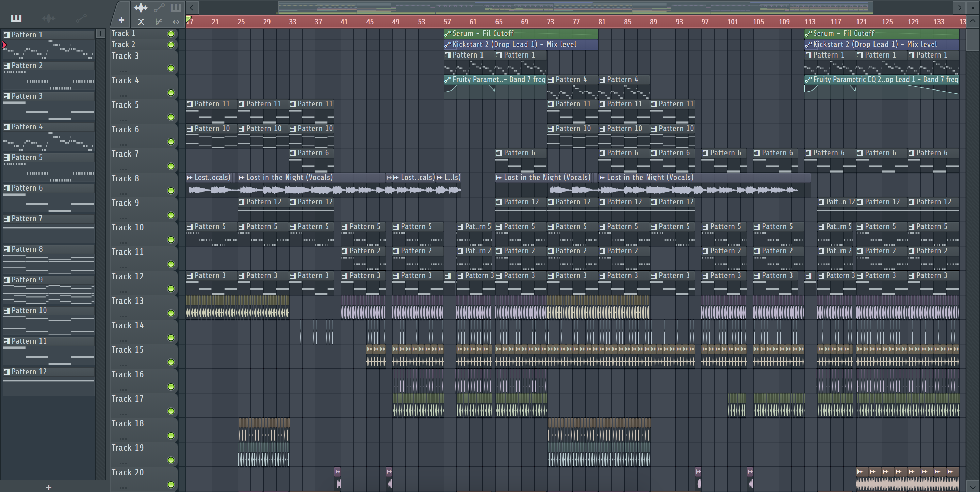Open menu of Lost in the Night (Vocals) at bar 25
Image resolution: width=980 pixels, height=492 pixels.
coord(241,177)
